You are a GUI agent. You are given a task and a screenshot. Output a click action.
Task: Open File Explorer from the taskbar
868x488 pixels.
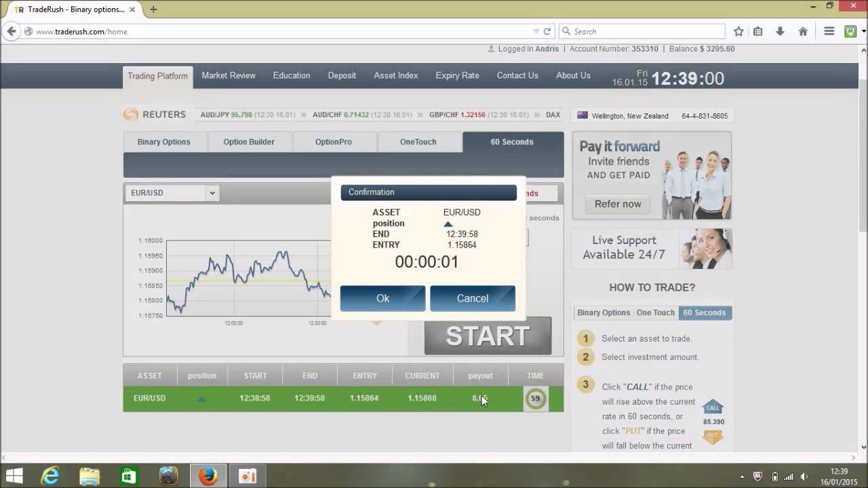pyautogui.click(x=90, y=476)
